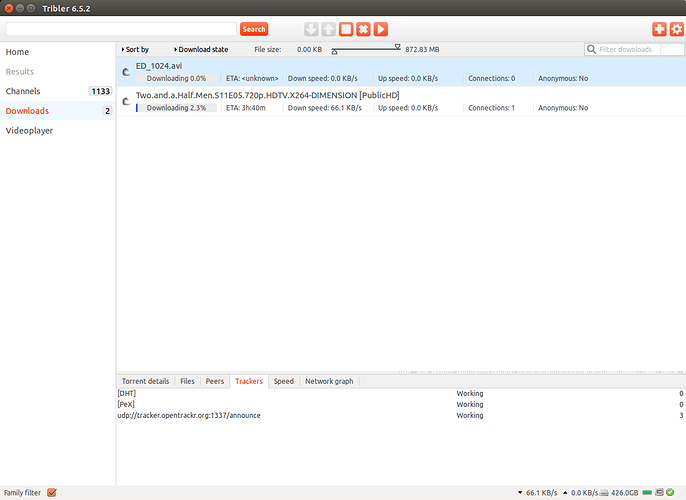Open the Torrent details tab
This screenshot has height=500, width=686.
pos(145,381)
